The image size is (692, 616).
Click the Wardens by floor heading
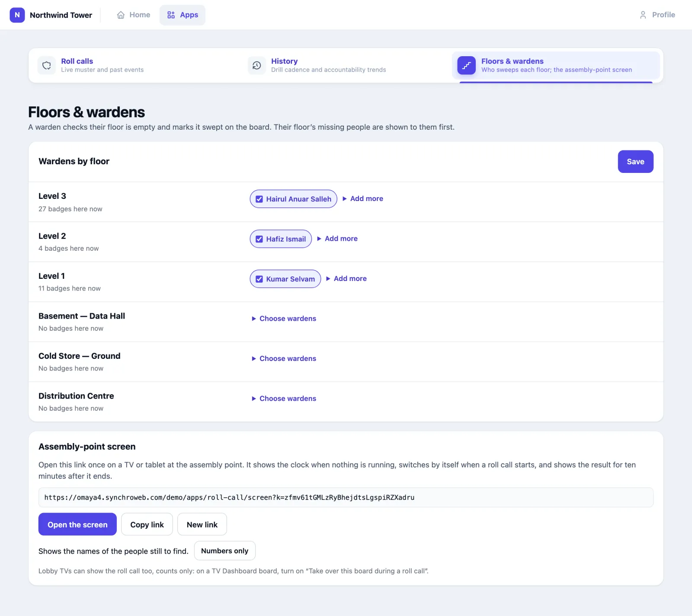coord(74,161)
